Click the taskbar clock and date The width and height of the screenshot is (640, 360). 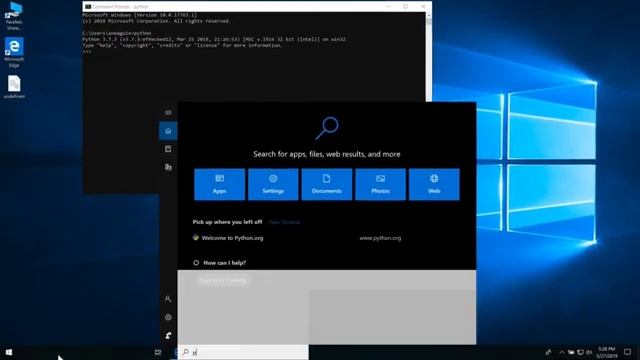[606, 352]
